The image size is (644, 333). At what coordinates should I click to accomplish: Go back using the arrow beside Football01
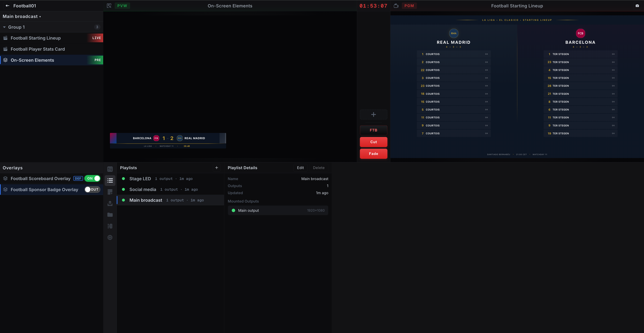coord(7,6)
